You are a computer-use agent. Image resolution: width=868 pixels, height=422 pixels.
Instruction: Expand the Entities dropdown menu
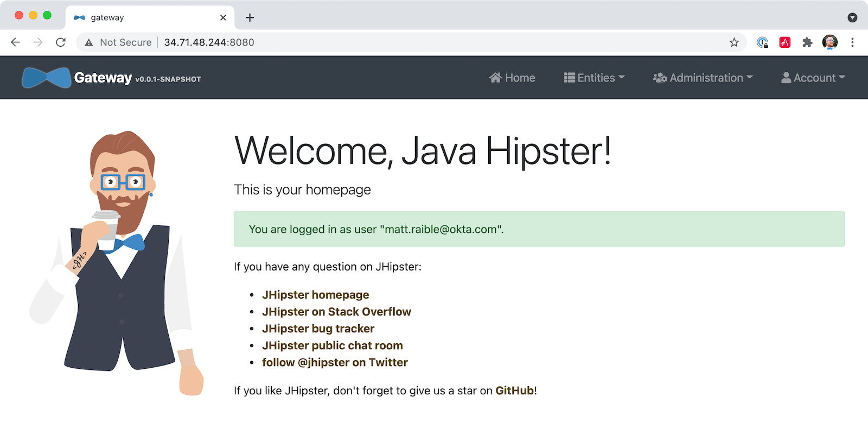click(x=594, y=78)
